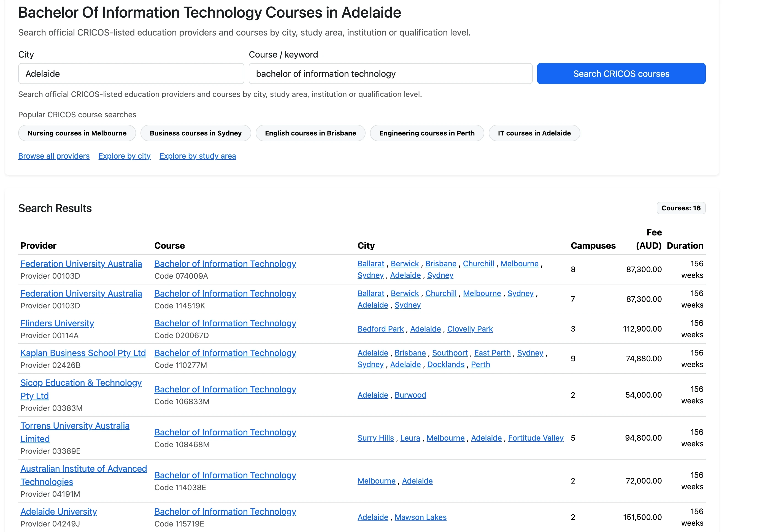Open Sicop Education & Technology Pty Ltd link
This screenshot has width=757, height=532.
(81, 389)
